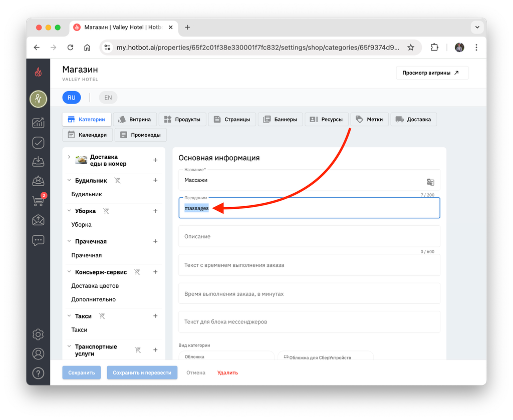This screenshot has height=420, width=513.
Task: Toggle cart-off icon for Консьерж-сервис
Action: (x=137, y=272)
